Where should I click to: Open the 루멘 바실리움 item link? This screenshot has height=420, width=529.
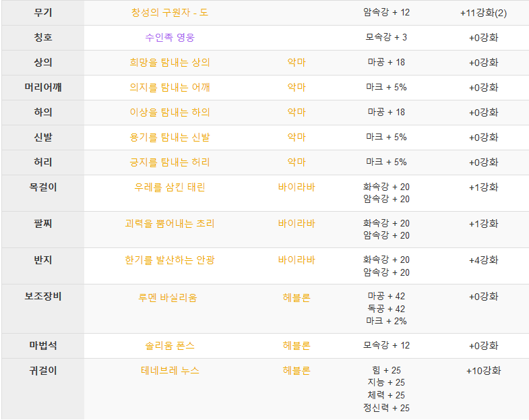tap(168, 298)
